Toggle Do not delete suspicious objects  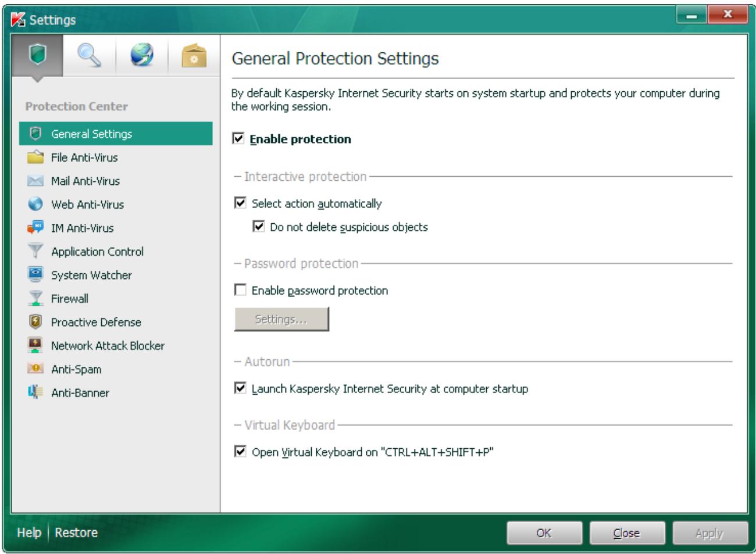point(259,227)
